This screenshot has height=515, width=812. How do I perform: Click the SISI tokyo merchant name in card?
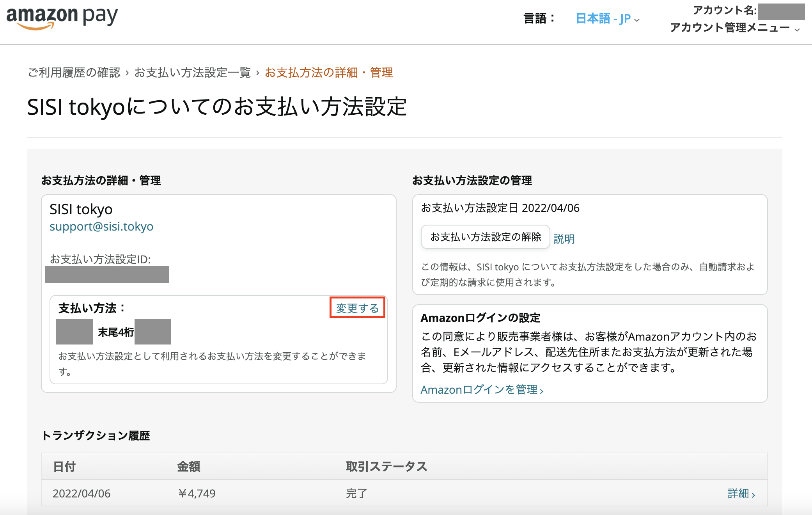81,210
